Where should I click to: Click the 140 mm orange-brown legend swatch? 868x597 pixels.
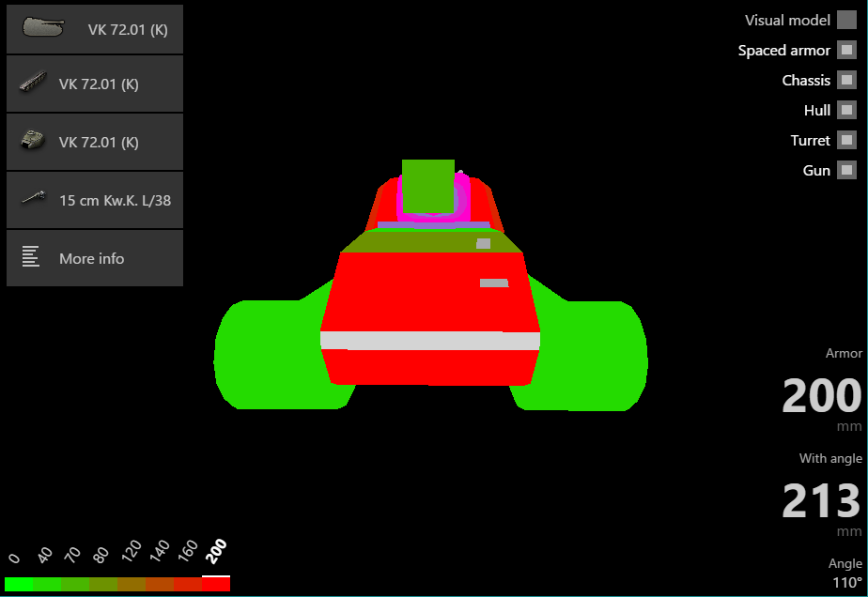pos(160,584)
